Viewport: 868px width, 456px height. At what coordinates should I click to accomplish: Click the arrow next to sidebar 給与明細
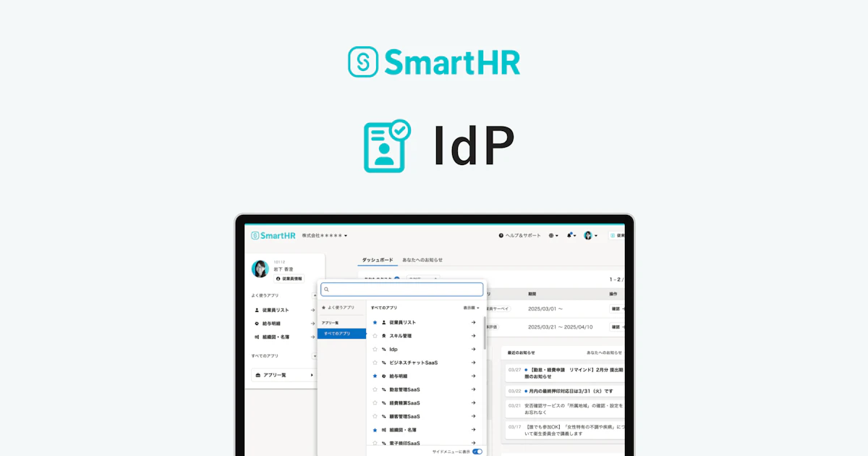[313, 324]
